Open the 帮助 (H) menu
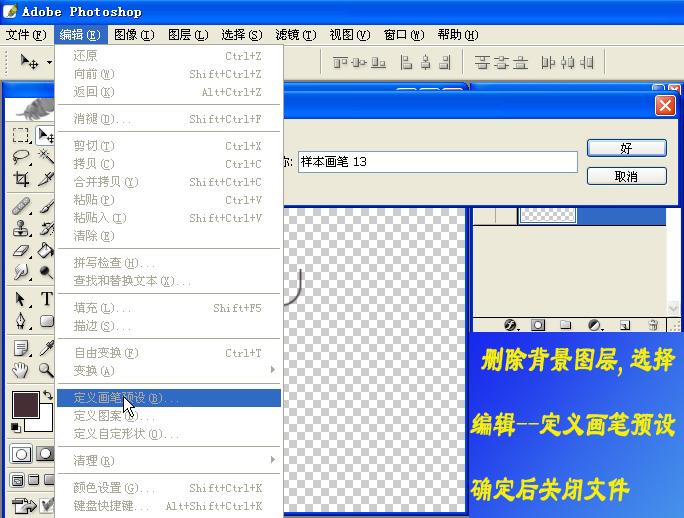 click(x=458, y=34)
